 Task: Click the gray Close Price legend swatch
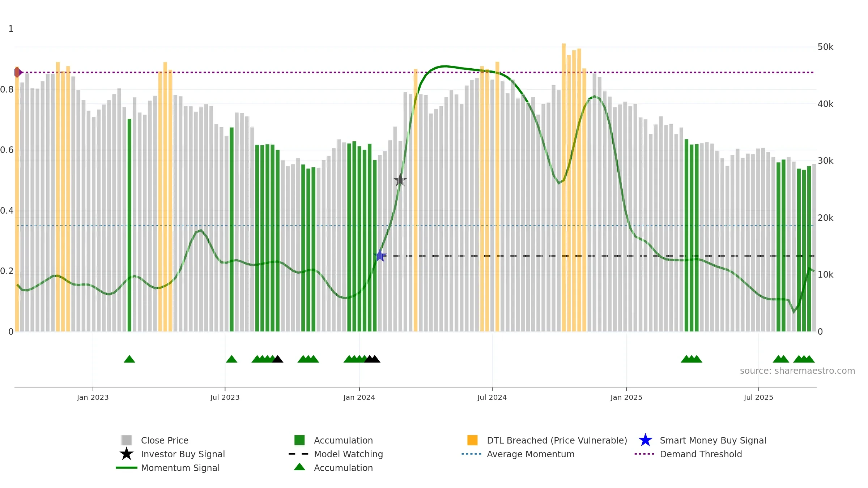click(126, 440)
